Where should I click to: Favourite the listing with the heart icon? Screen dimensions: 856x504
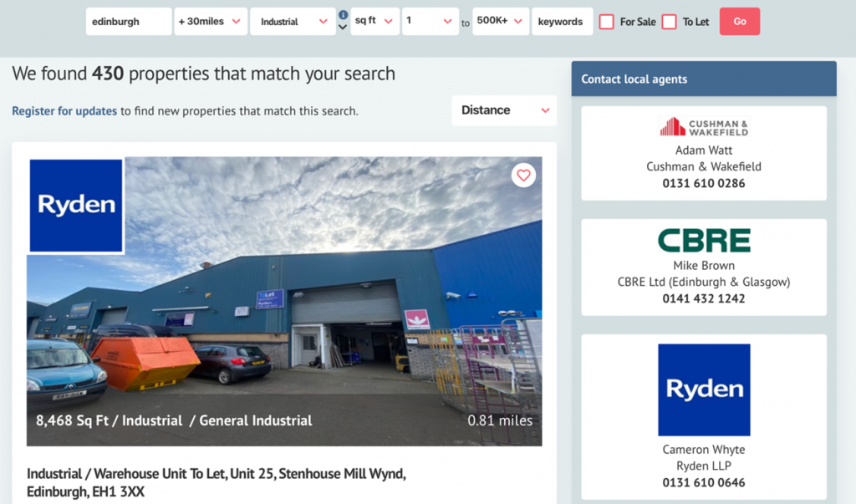pyautogui.click(x=523, y=176)
